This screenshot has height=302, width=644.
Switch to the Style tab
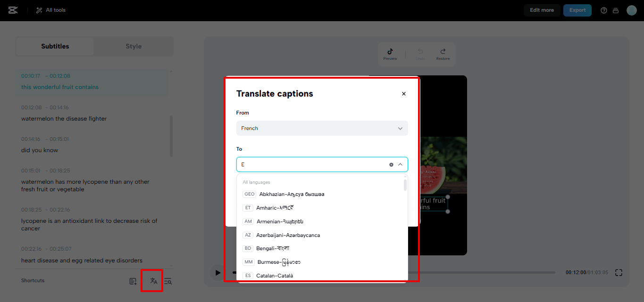[134, 46]
